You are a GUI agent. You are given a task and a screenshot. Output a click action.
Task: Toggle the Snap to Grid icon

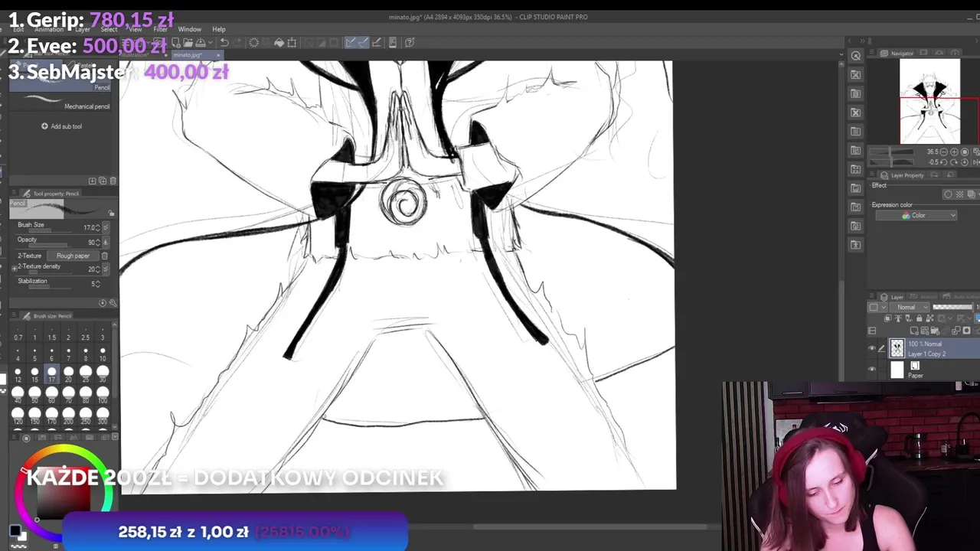tap(376, 43)
